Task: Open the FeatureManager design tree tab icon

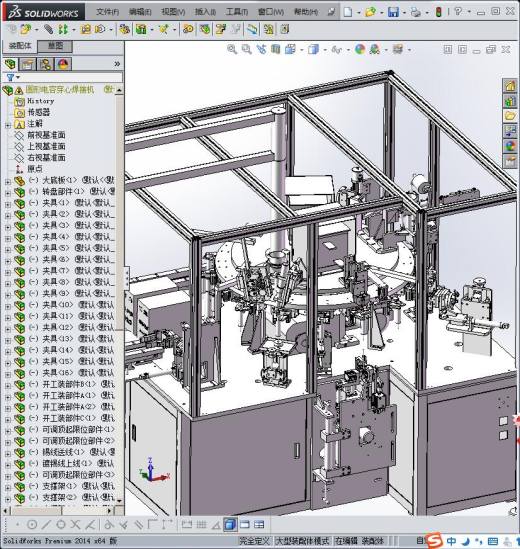Action: [10, 64]
